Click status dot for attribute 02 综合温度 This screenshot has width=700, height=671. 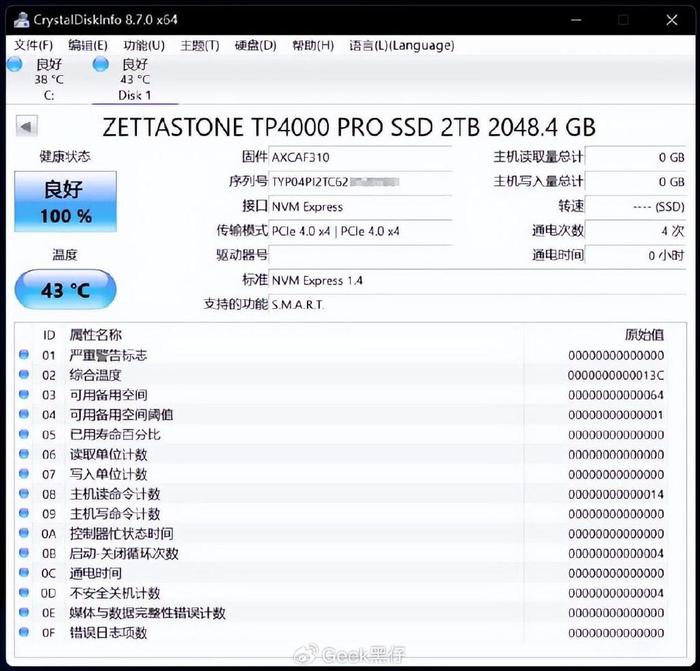point(24,374)
